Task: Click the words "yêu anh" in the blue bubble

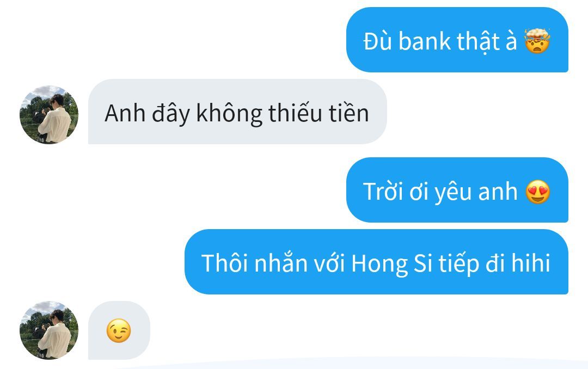Action: pos(476,192)
